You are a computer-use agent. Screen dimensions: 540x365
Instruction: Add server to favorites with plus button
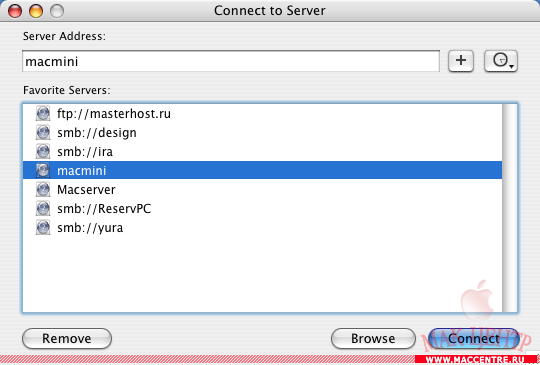[461, 61]
